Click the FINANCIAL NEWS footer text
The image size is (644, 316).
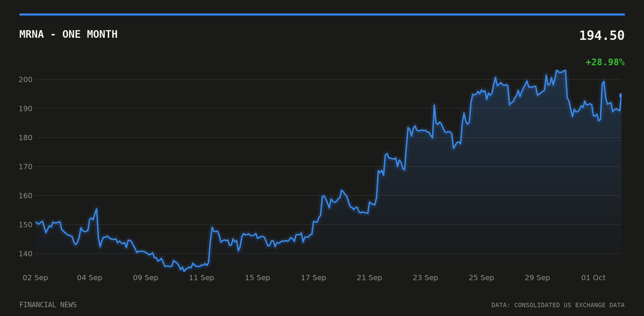tap(48, 305)
